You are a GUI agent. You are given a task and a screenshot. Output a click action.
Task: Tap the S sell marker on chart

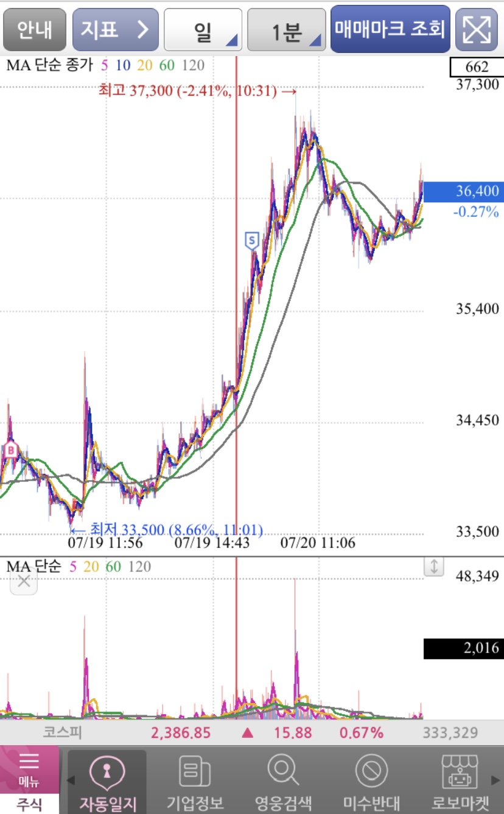click(251, 240)
